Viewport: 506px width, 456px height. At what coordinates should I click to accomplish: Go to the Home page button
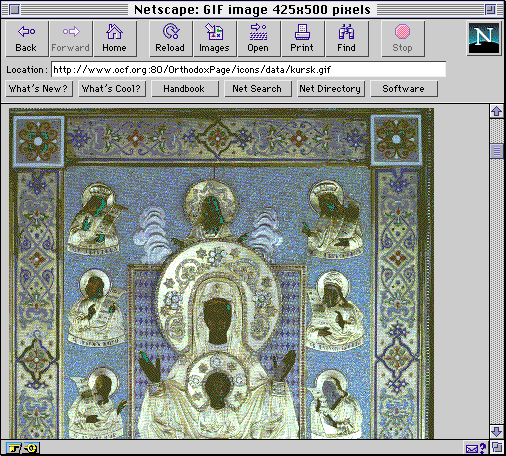115,39
